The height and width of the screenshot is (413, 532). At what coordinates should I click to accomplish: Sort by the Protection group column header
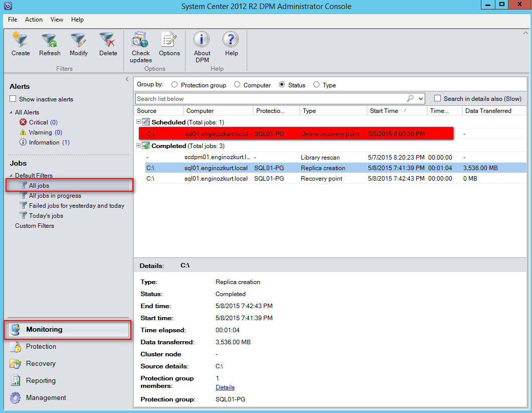(276, 111)
